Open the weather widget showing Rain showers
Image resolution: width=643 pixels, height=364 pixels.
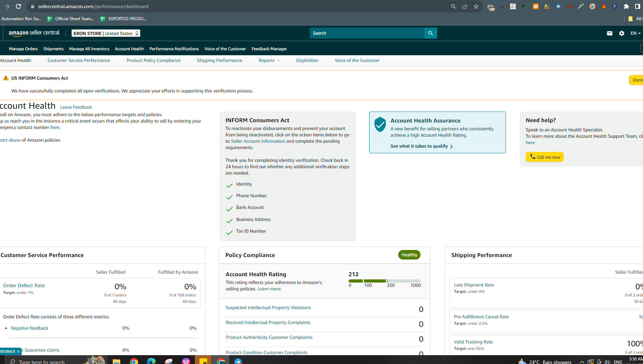tap(545, 362)
